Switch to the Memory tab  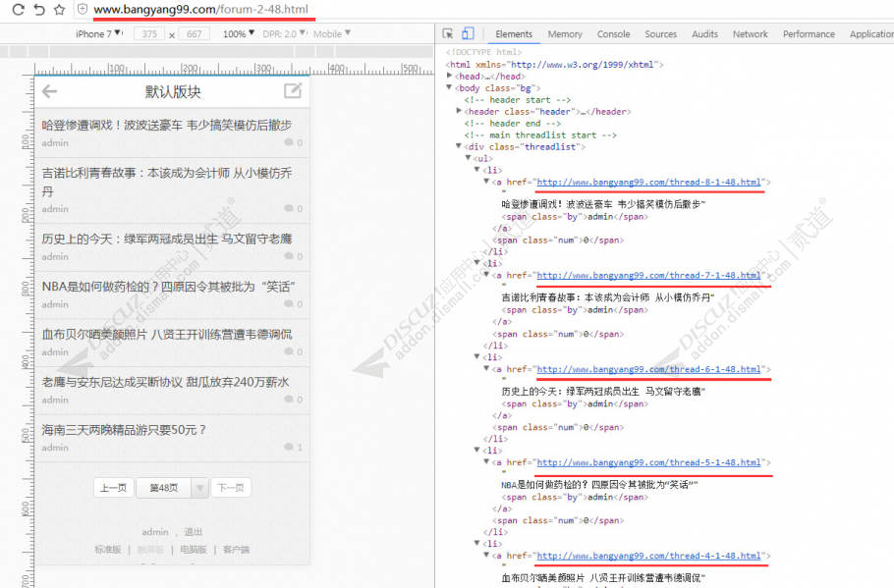(565, 34)
